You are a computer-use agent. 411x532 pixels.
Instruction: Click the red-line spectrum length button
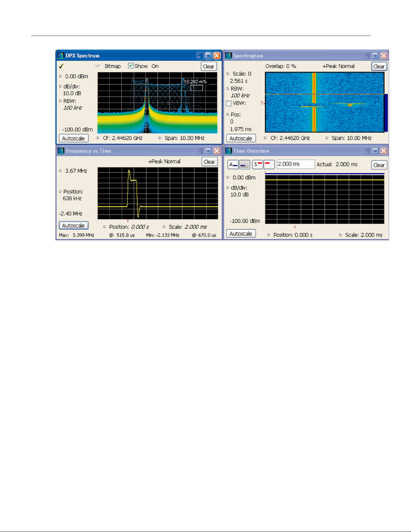point(269,164)
